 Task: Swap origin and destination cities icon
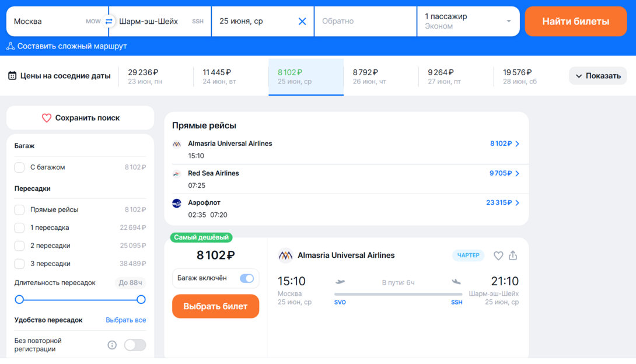[109, 22]
